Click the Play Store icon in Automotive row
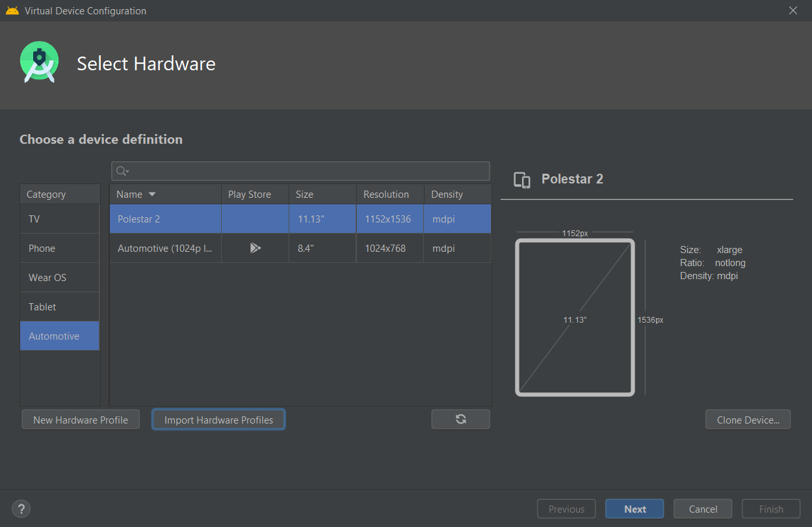The width and height of the screenshot is (812, 527). pos(255,248)
